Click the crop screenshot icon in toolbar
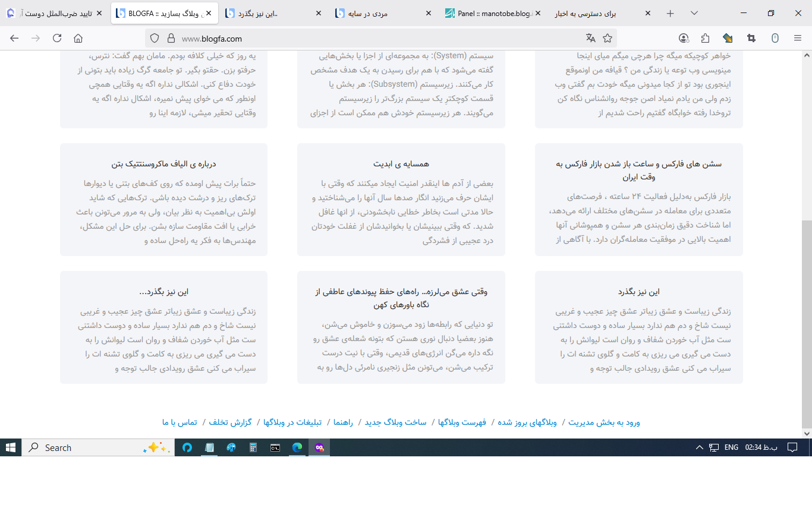This screenshot has height=511, width=812. [751, 38]
